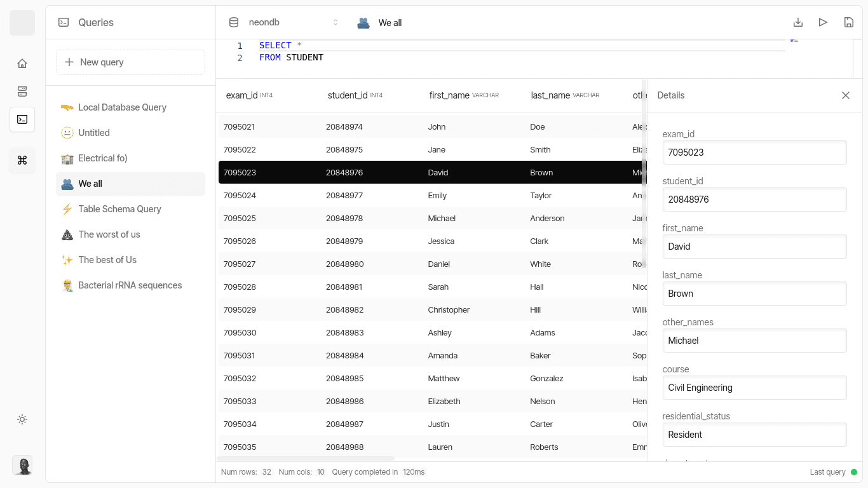
Task: Click first name cell Christopher
Action: [449, 310]
